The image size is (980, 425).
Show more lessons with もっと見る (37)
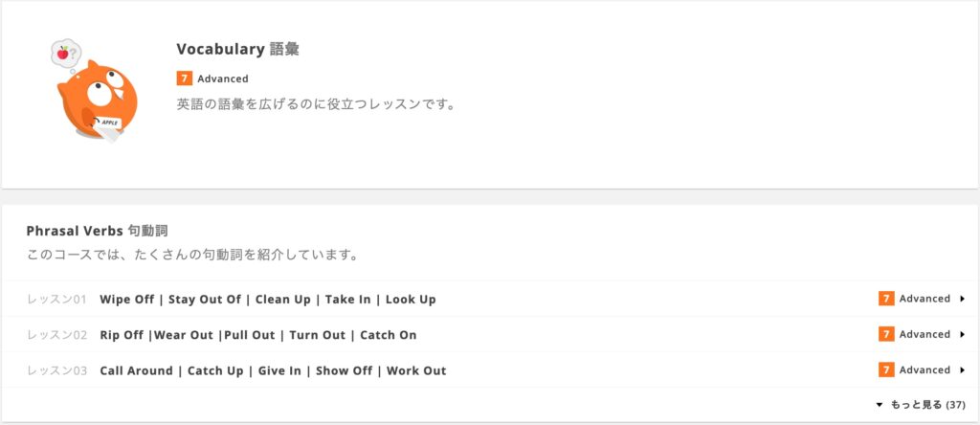922,405
